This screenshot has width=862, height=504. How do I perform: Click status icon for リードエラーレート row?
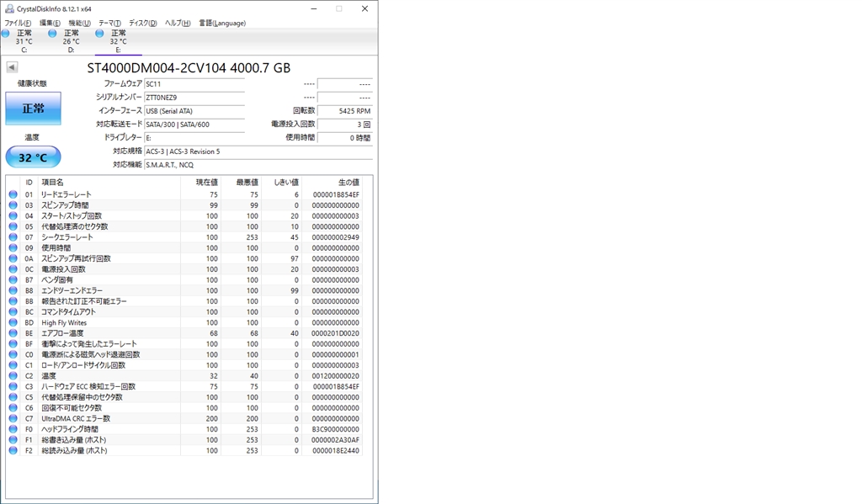[x=13, y=194]
